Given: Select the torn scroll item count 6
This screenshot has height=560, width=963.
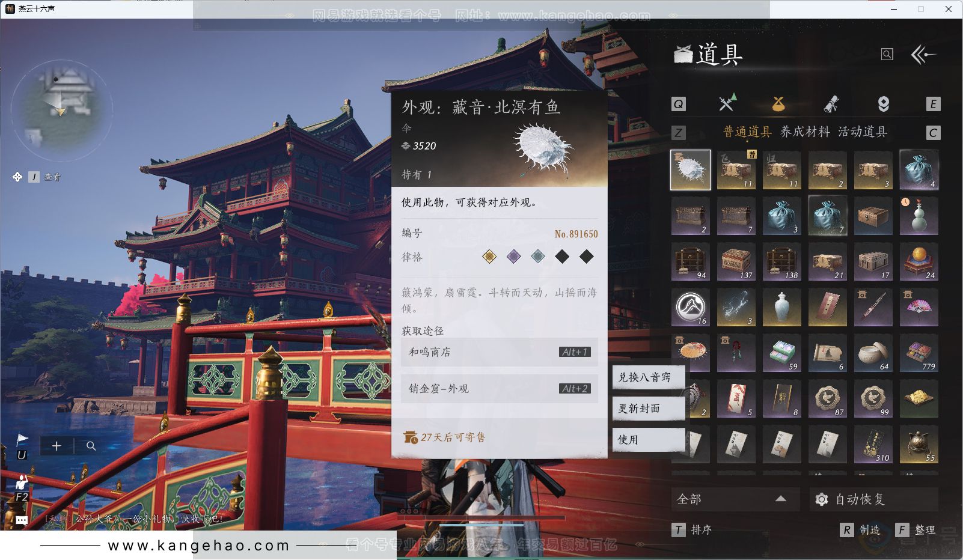Looking at the screenshot, I should click(828, 353).
